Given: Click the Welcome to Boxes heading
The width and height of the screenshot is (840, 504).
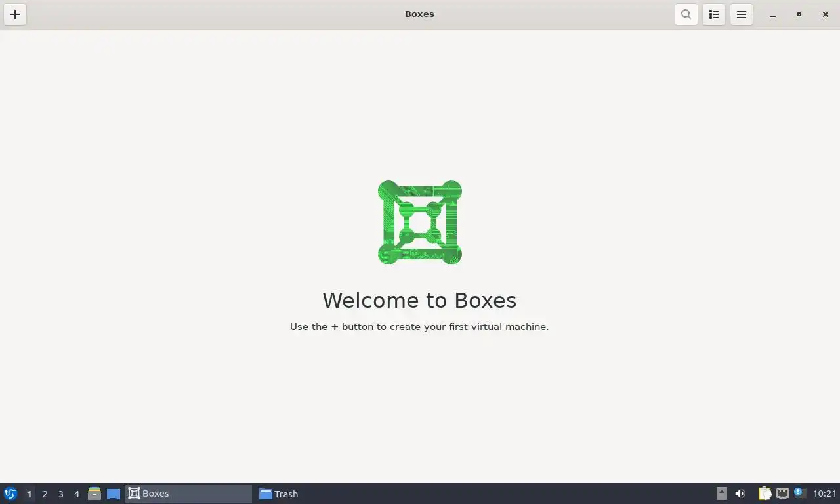Looking at the screenshot, I should (419, 300).
